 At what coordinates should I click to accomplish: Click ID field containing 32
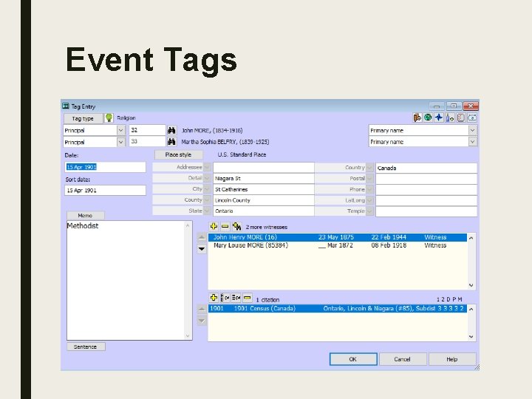coord(147,130)
